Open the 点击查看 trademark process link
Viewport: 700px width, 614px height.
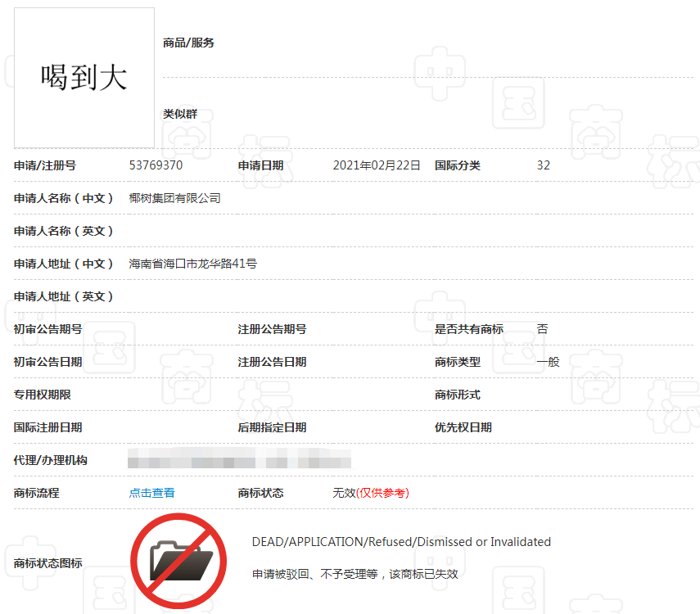[151, 493]
